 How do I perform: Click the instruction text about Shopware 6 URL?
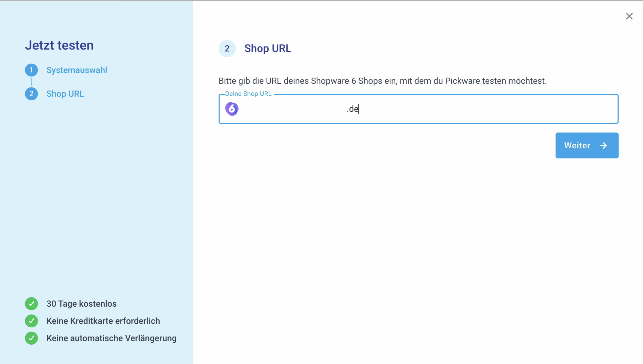[x=382, y=81]
